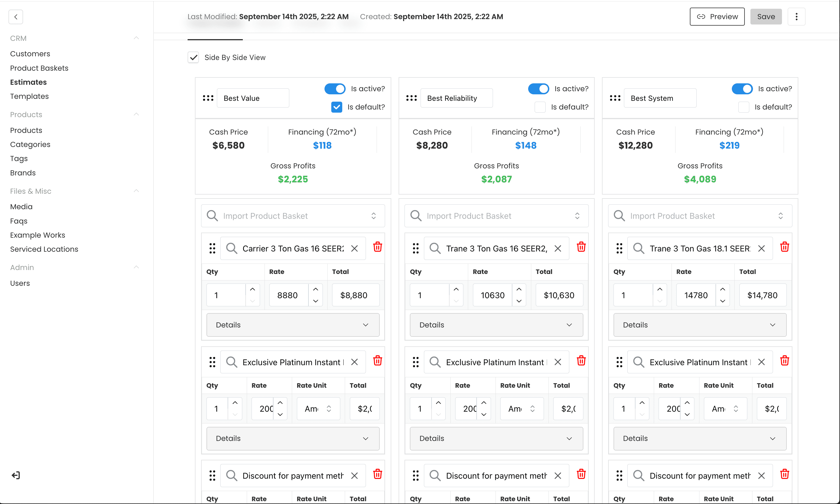Delete Exclusive Platinum item in Best Reliability
The height and width of the screenshot is (504, 840).
581,361
